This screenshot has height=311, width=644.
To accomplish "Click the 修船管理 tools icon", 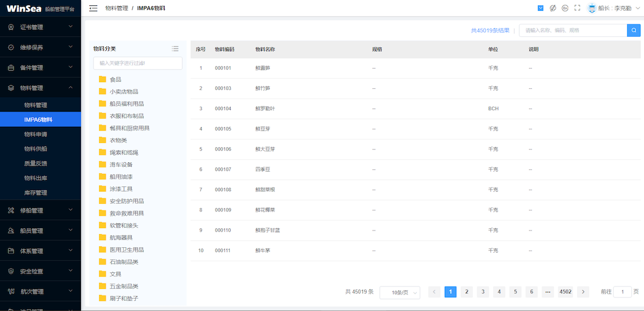I will click(11, 210).
